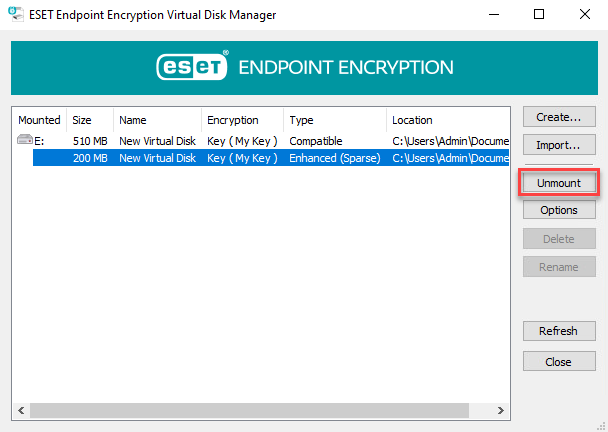Screen dimensions: 608x432
Task: Maximize the Virtual Disk Manager window
Action: (x=539, y=14)
